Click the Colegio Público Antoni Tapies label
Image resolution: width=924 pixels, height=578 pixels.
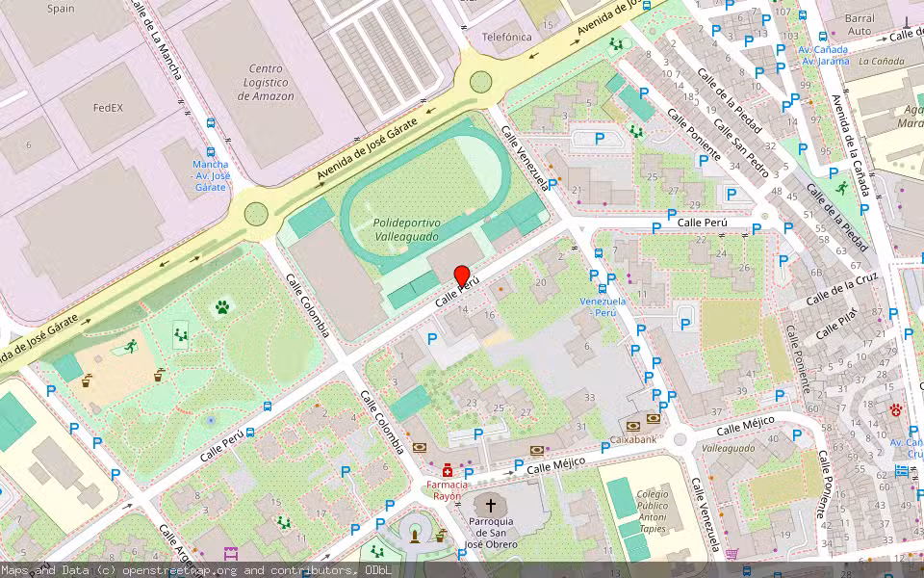tap(653, 512)
